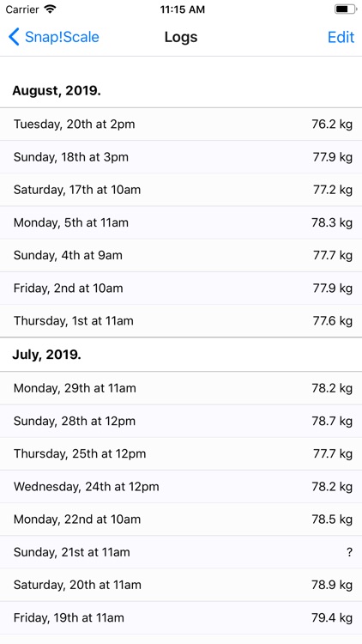Tap the Edit button
Image resolution: width=362 pixels, height=644 pixels.
[x=341, y=37]
